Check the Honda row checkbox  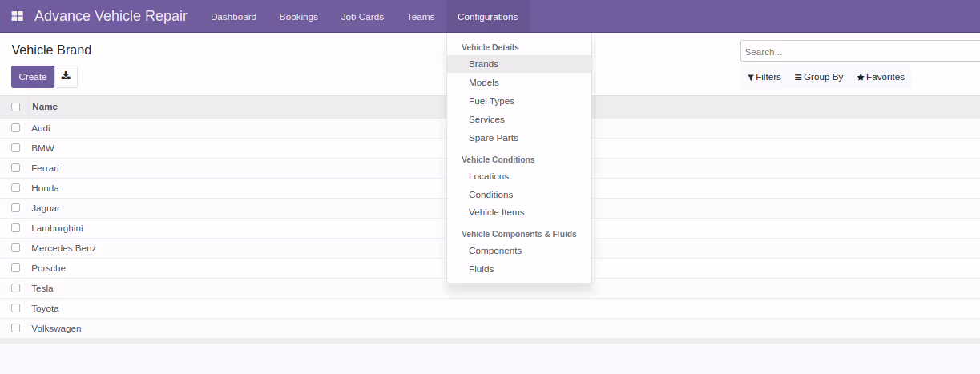[x=15, y=188]
